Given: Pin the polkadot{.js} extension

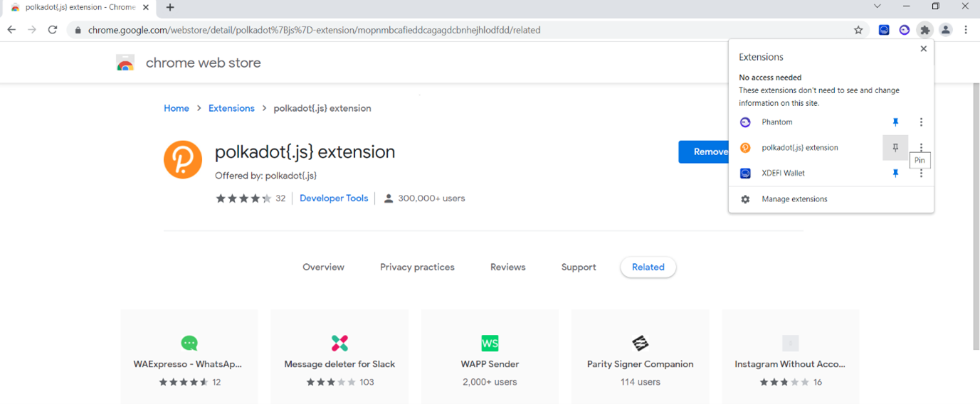Looking at the screenshot, I should coord(895,148).
